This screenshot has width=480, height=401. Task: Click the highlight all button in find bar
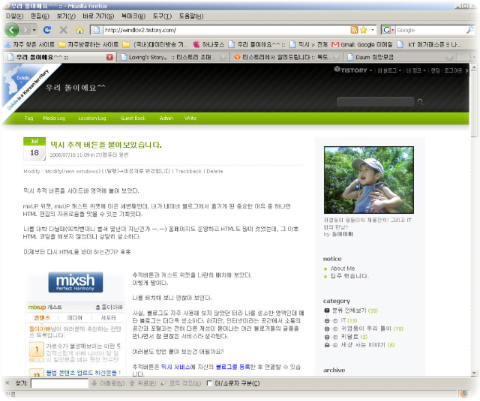coord(181,383)
